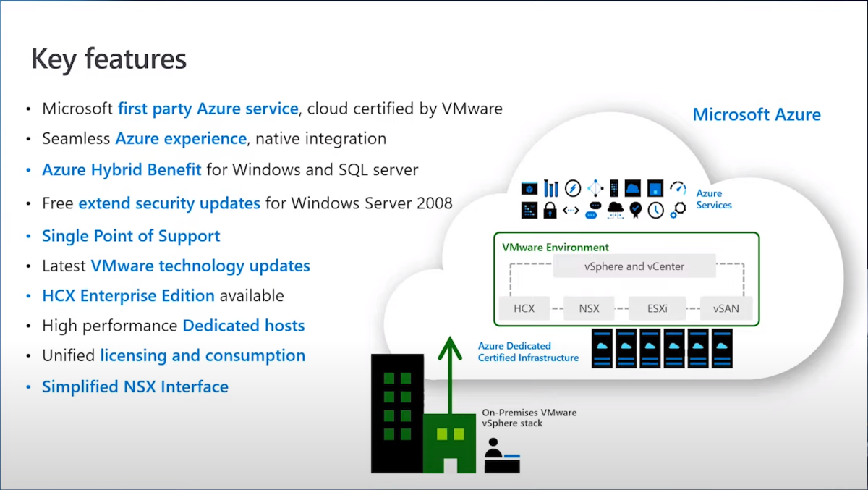Select the lightning bolt Azure Functions icon
The image size is (868, 490).
click(x=572, y=188)
